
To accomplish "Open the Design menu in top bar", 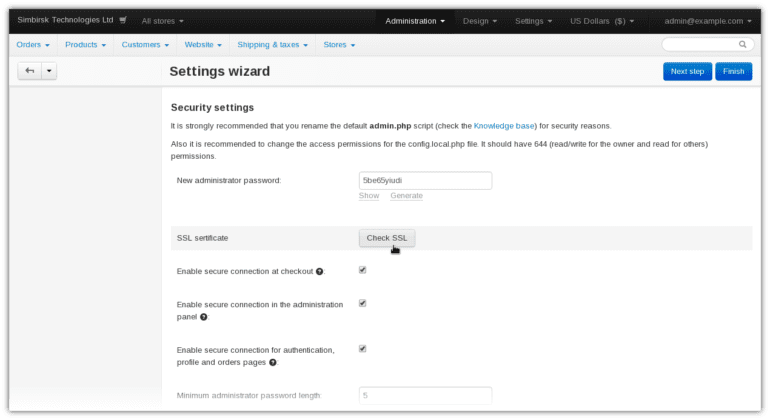I will pos(481,20).
